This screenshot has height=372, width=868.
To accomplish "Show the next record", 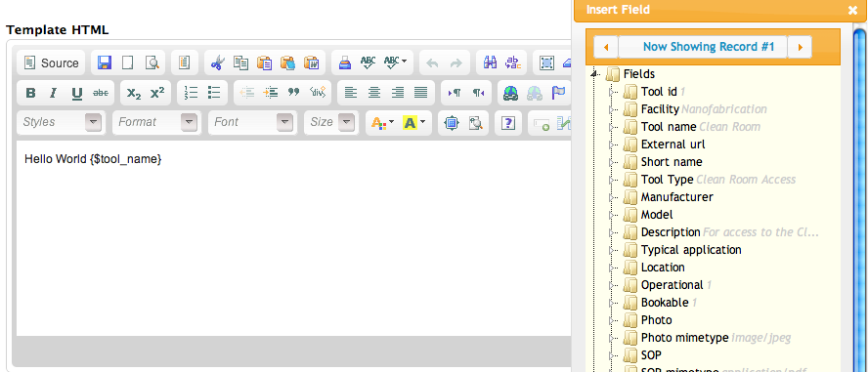I will pyautogui.click(x=800, y=47).
